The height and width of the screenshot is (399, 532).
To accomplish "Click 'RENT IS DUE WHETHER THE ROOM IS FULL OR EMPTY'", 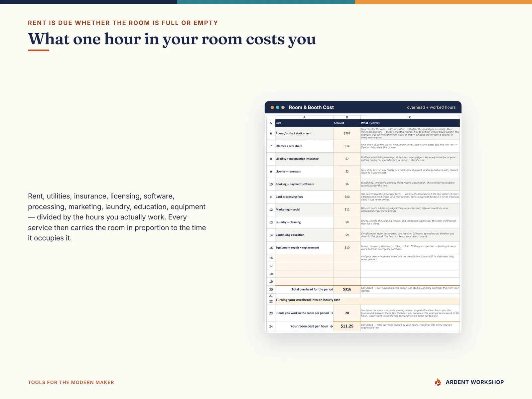I will 123,23.
